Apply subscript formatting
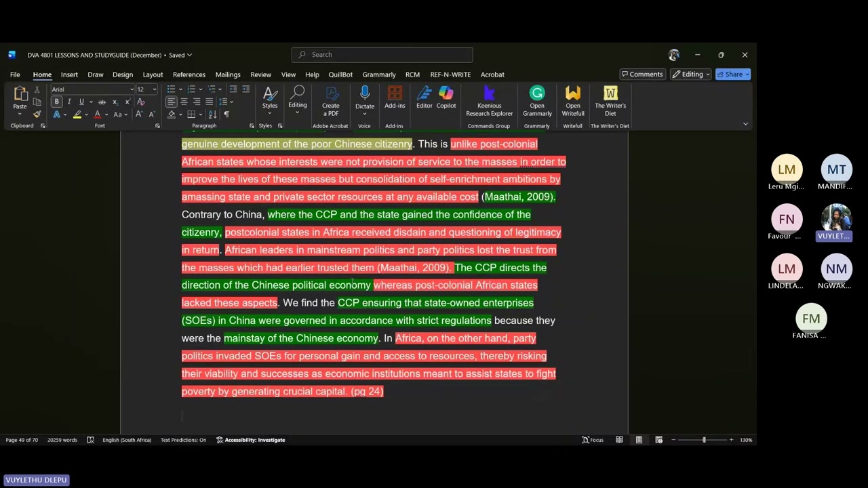 115,102
